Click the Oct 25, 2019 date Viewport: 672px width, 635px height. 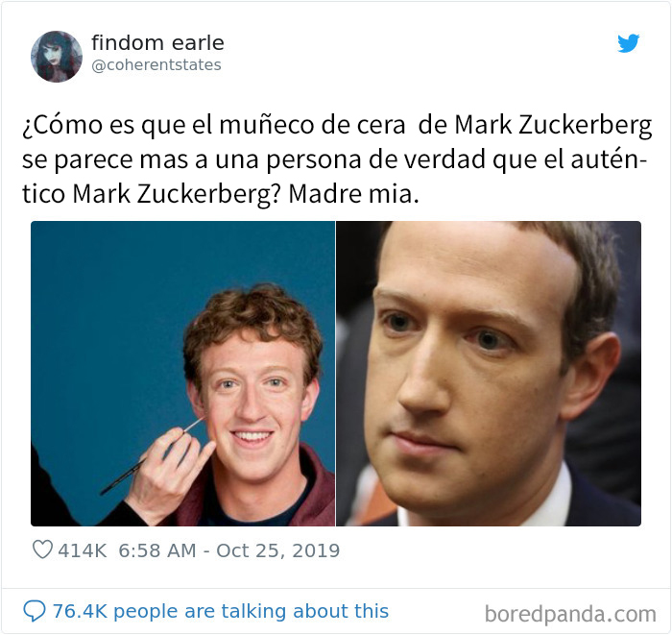[x=278, y=550]
